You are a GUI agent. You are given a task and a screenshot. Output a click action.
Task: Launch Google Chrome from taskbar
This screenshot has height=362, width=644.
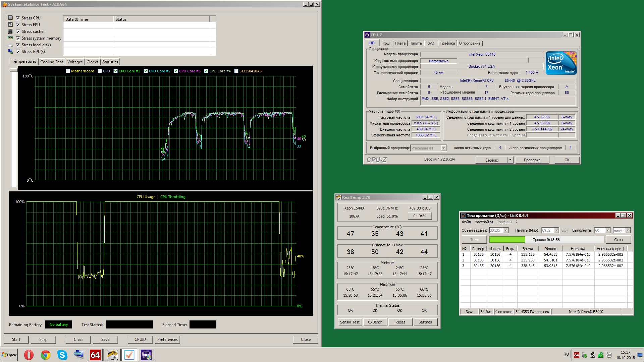[x=46, y=355]
